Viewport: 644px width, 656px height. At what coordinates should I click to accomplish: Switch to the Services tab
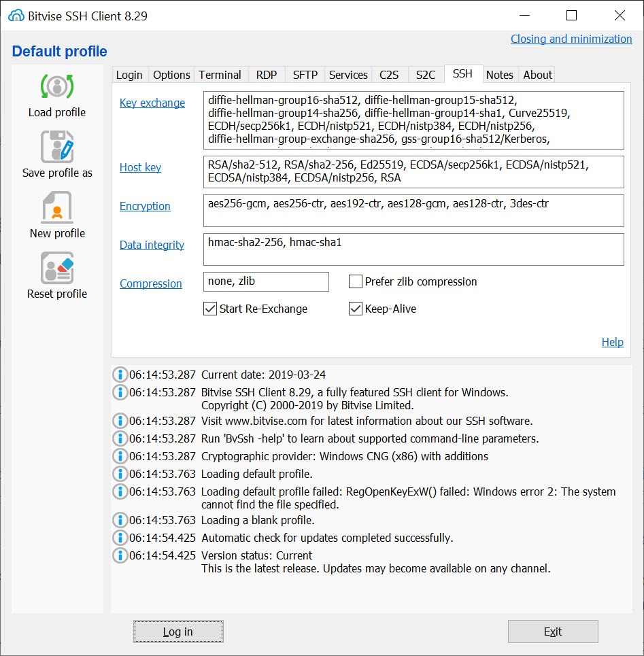click(x=348, y=75)
